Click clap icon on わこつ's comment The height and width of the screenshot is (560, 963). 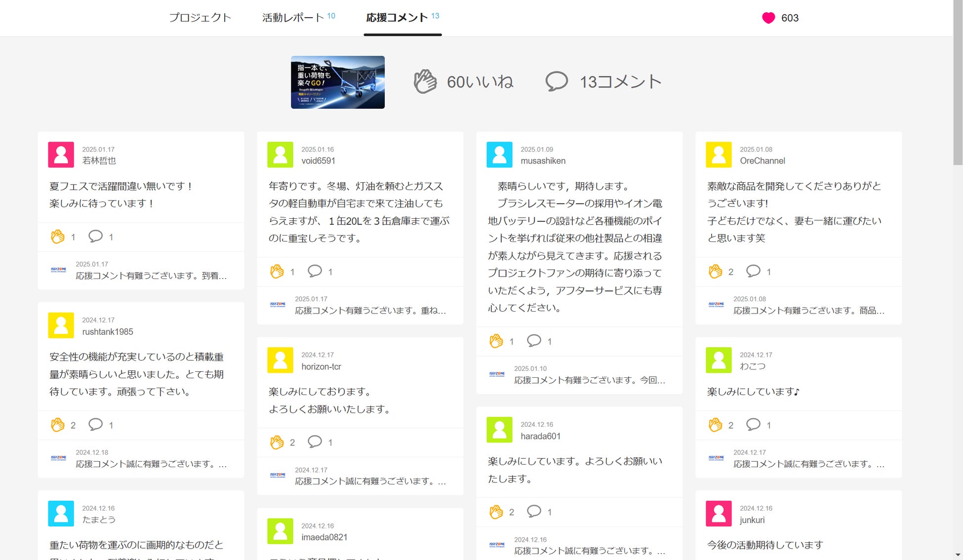[715, 425]
